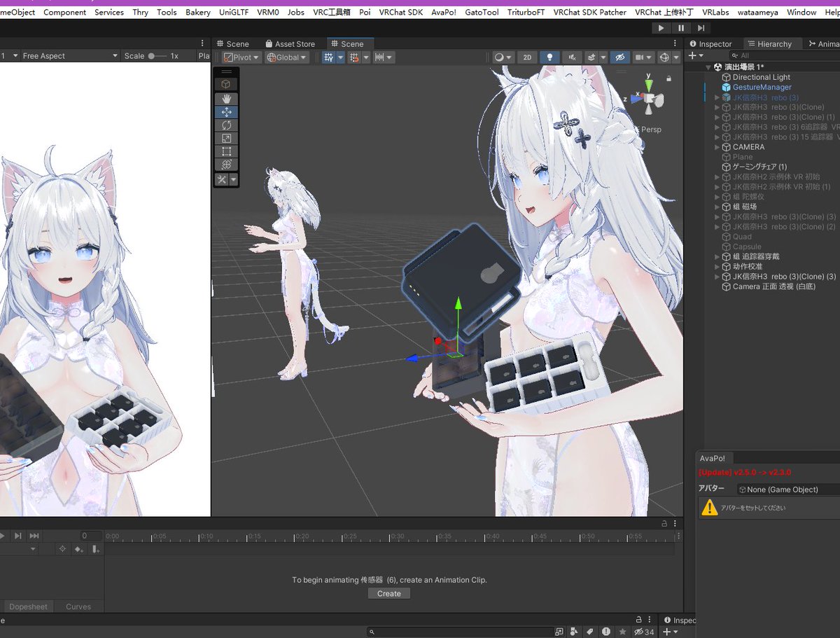Open Global handle rotation dropdown

click(x=287, y=57)
